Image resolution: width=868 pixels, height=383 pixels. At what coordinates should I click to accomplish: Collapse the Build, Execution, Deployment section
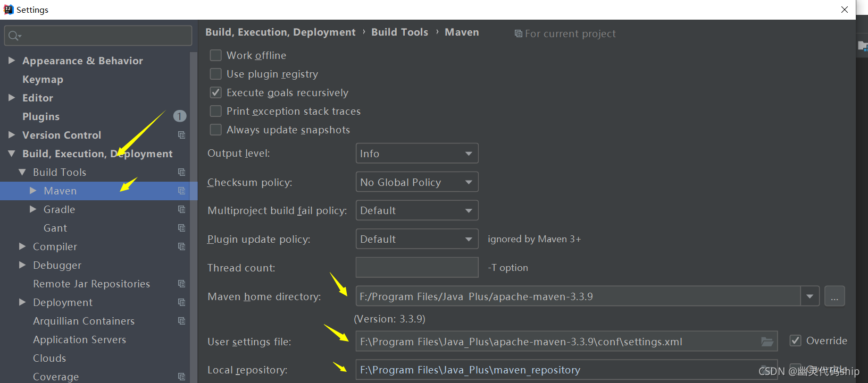click(12, 154)
